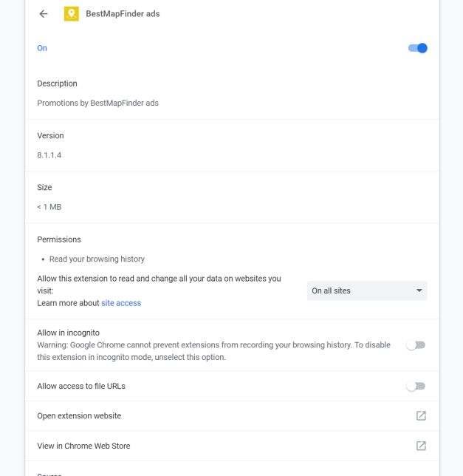Click the "BestMapFinder ads" page title

click(x=123, y=14)
